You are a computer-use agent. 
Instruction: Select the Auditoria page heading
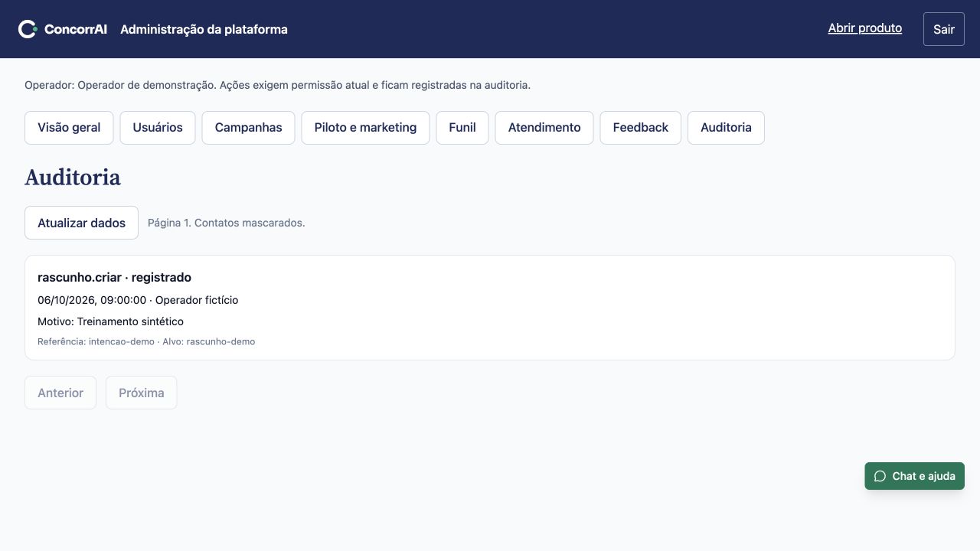click(x=73, y=178)
